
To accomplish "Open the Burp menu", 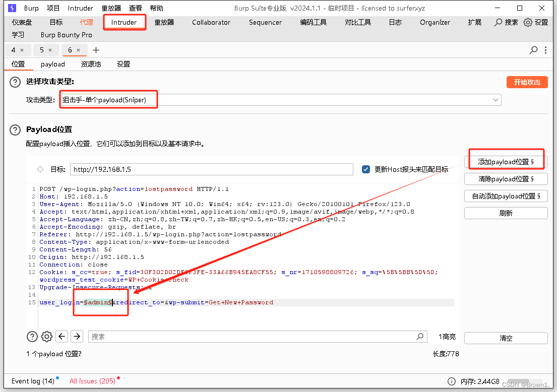I will pos(31,8).
